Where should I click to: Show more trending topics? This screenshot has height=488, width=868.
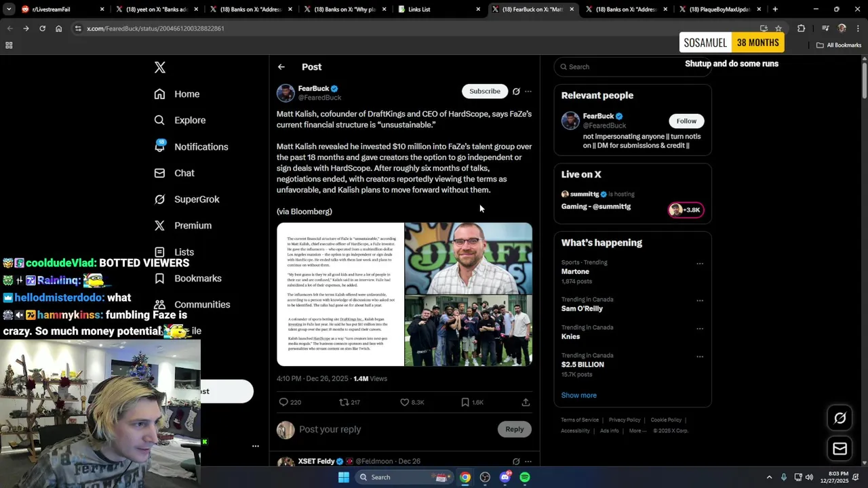pyautogui.click(x=578, y=395)
